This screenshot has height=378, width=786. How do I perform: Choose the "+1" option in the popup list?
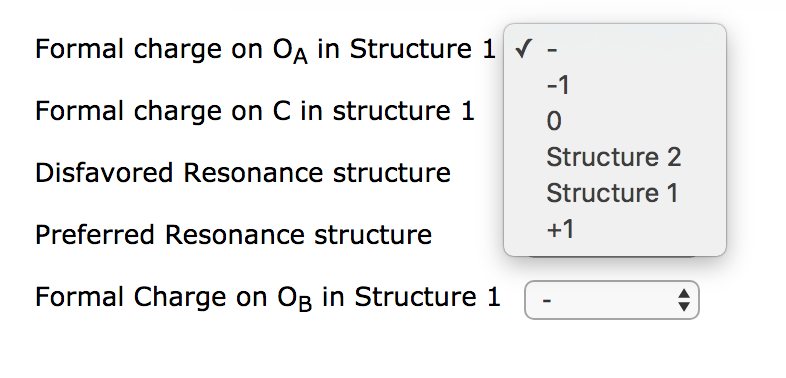pyautogui.click(x=615, y=230)
